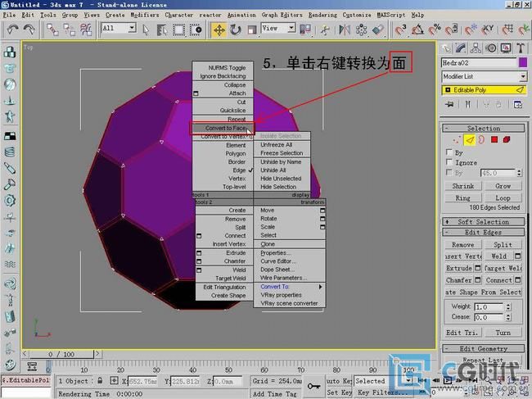Screen dimensions: 532x399
Task: Open the Hierarchy command panel tab
Action: click(476, 48)
